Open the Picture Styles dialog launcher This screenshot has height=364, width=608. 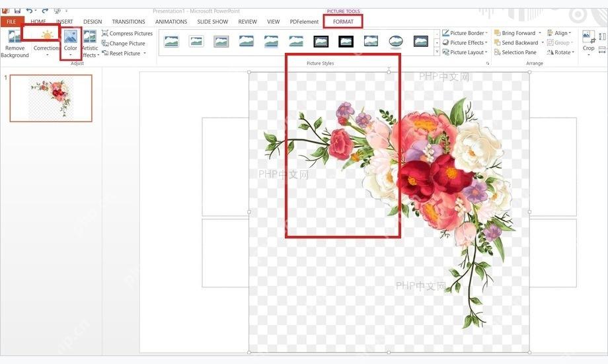point(488,63)
